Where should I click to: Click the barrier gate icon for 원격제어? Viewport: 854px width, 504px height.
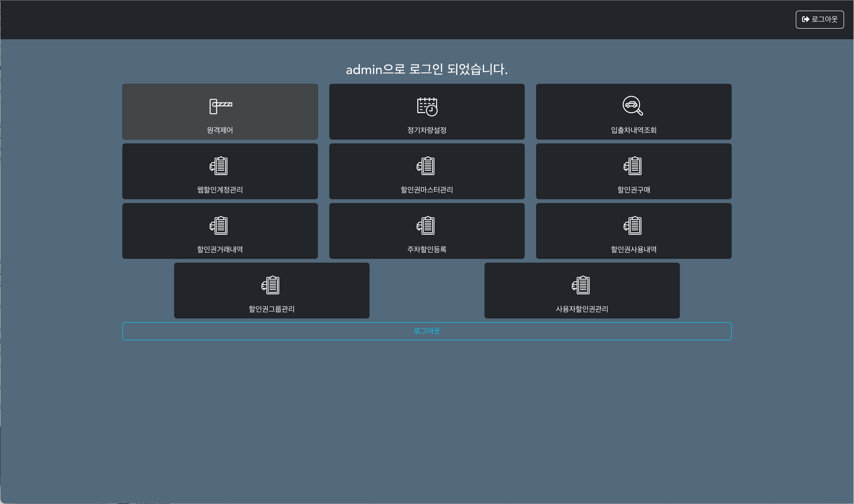pos(220,106)
